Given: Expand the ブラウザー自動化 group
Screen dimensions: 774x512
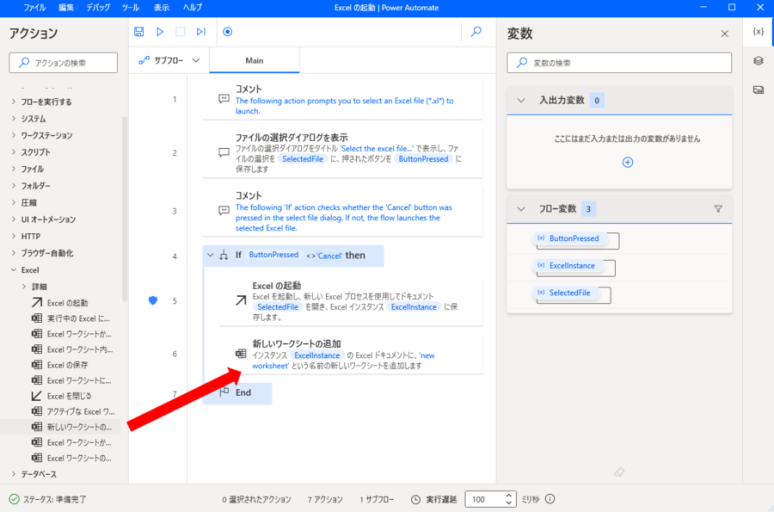Looking at the screenshot, I should point(13,253).
